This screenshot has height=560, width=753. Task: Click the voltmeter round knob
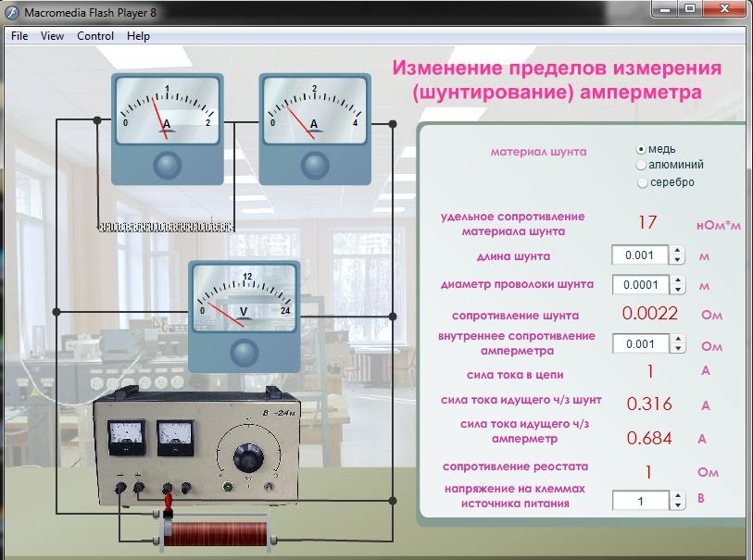[244, 353]
